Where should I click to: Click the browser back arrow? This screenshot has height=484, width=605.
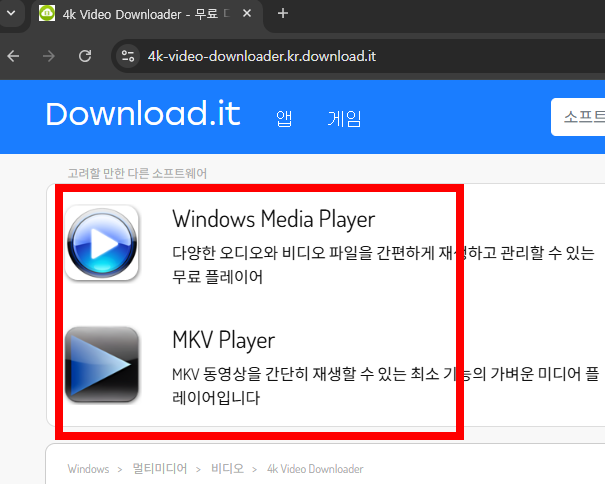[13, 56]
